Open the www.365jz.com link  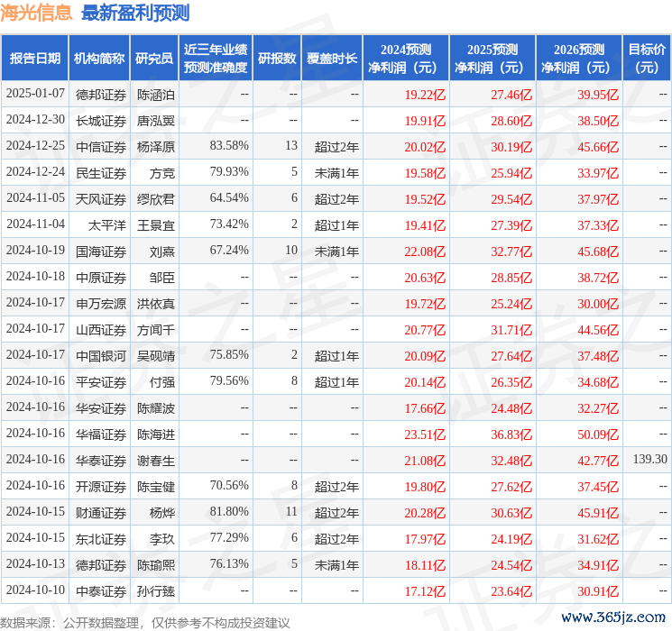[613, 617]
